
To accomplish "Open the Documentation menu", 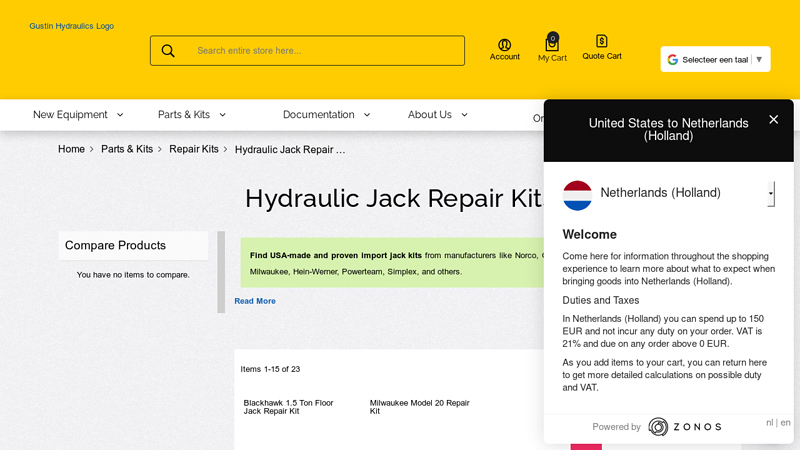I will pyautogui.click(x=318, y=115).
